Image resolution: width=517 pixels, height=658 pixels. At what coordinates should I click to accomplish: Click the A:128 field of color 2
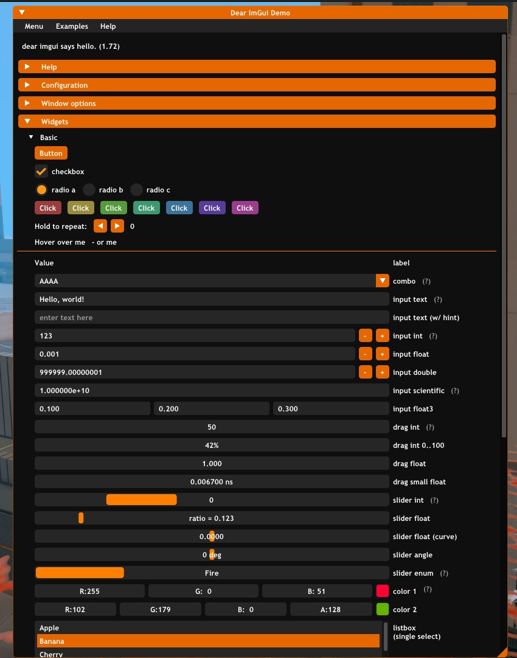point(331,609)
